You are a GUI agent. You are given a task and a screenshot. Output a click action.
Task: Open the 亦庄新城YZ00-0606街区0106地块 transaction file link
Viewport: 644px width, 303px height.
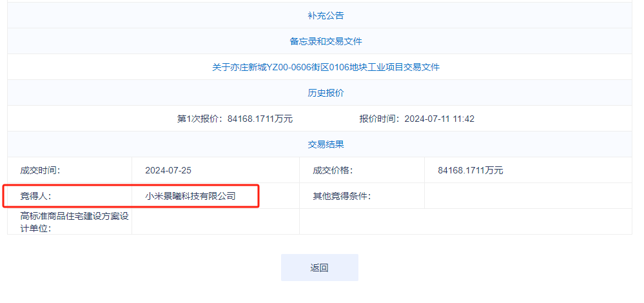(326, 67)
